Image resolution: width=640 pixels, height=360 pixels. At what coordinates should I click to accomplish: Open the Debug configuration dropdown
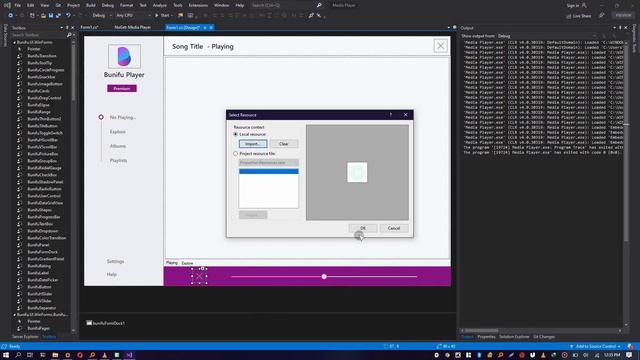pos(101,15)
